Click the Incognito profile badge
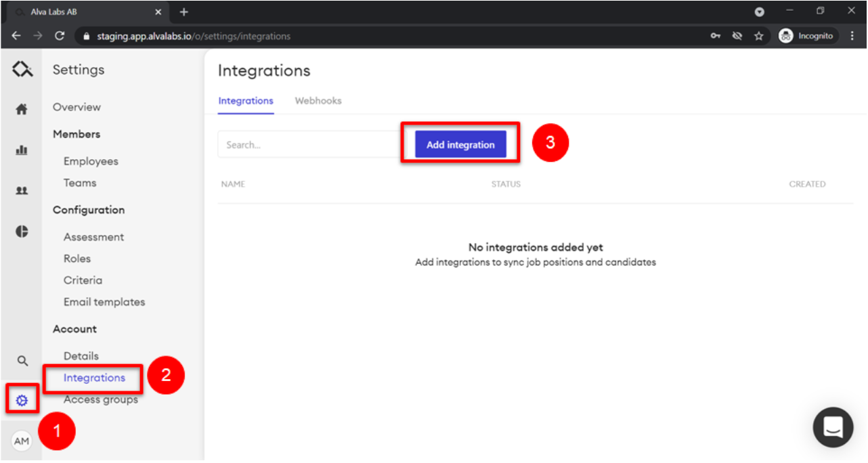 [806, 35]
